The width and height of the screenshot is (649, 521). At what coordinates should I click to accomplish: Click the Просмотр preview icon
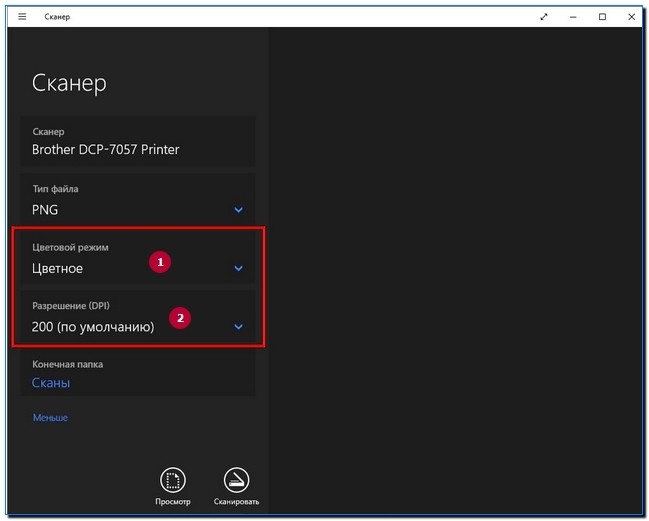(x=172, y=479)
